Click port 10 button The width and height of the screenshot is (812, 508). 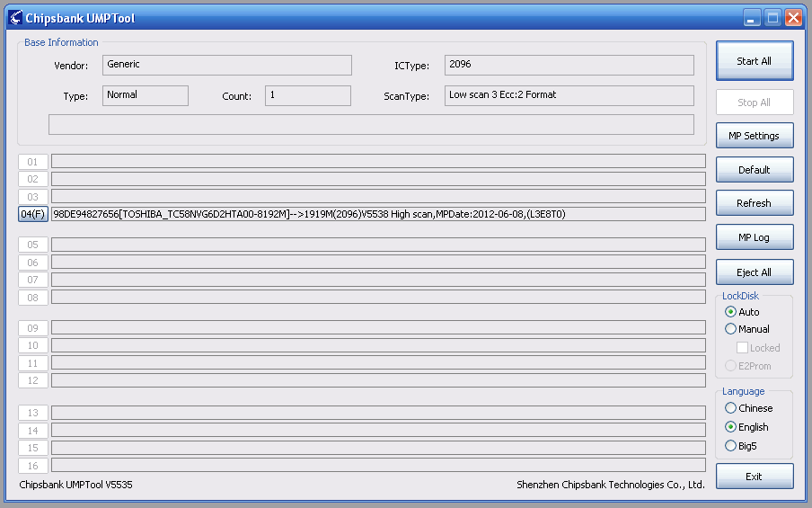click(33, 345)
